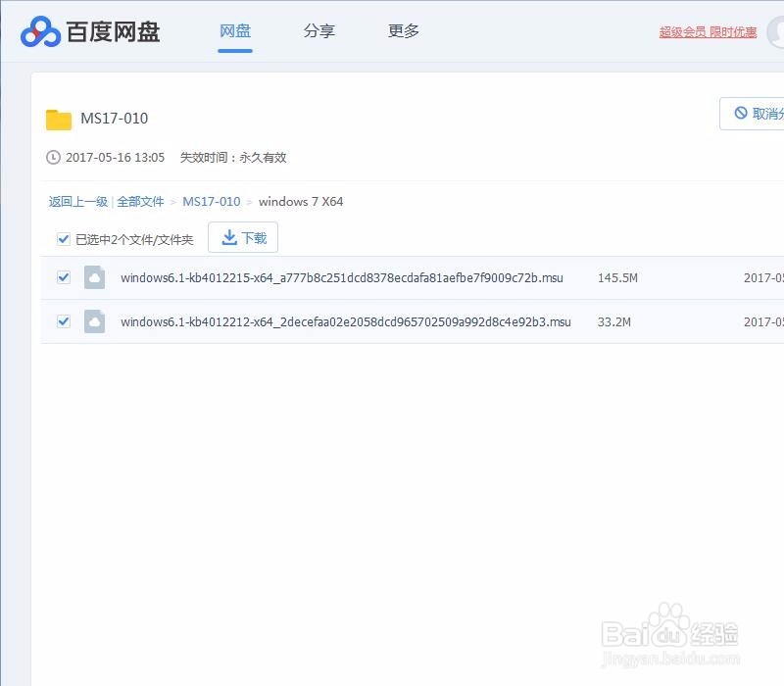The image size is (784, 686).
Task: Go back using the 返回上一级 link
Action: [72, 201]
